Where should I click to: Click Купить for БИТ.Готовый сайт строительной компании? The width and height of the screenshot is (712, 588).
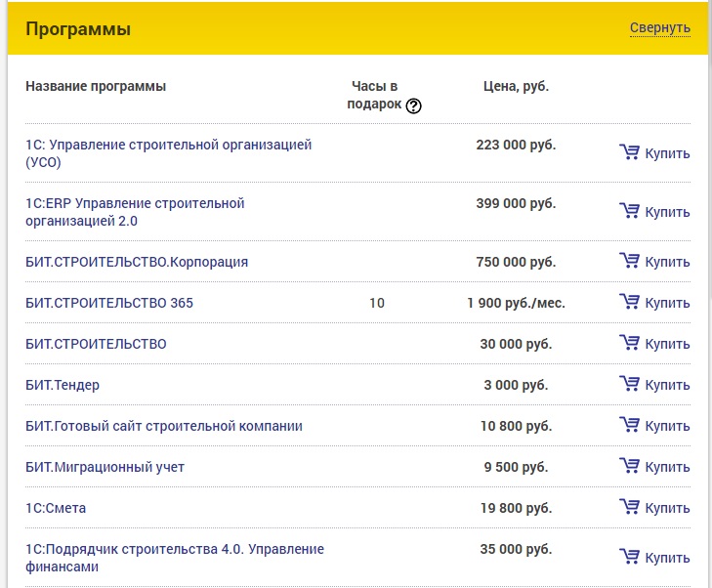[654, 426]
